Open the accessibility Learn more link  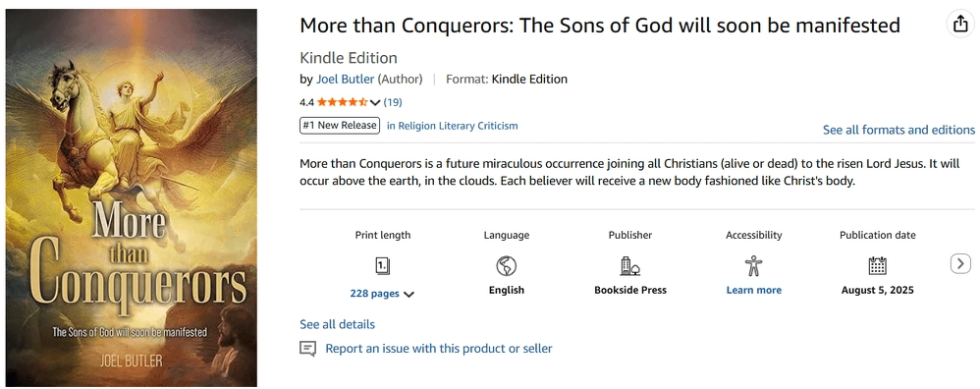click(x=754, y=290)
